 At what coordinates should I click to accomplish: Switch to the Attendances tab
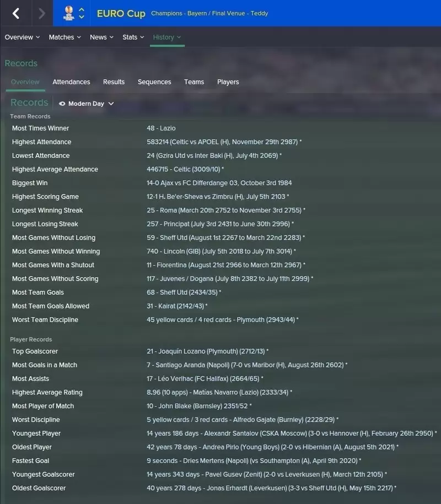[71, 82]
